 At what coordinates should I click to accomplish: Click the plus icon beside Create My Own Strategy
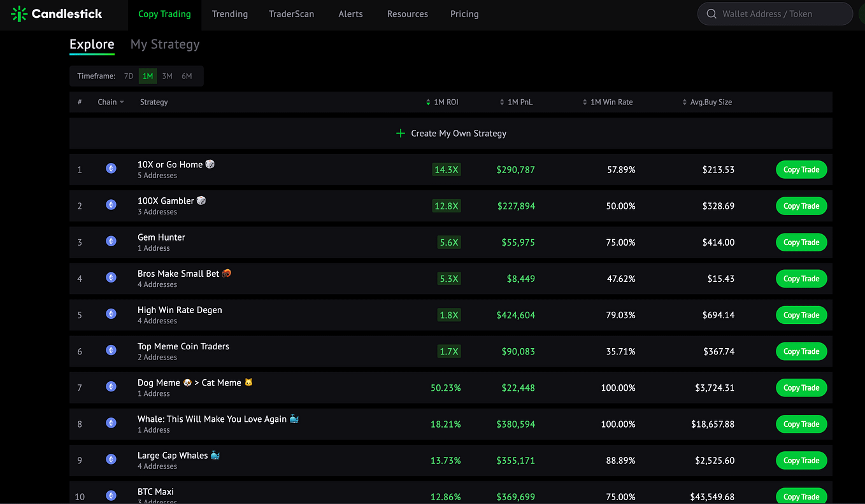(400, 133)
